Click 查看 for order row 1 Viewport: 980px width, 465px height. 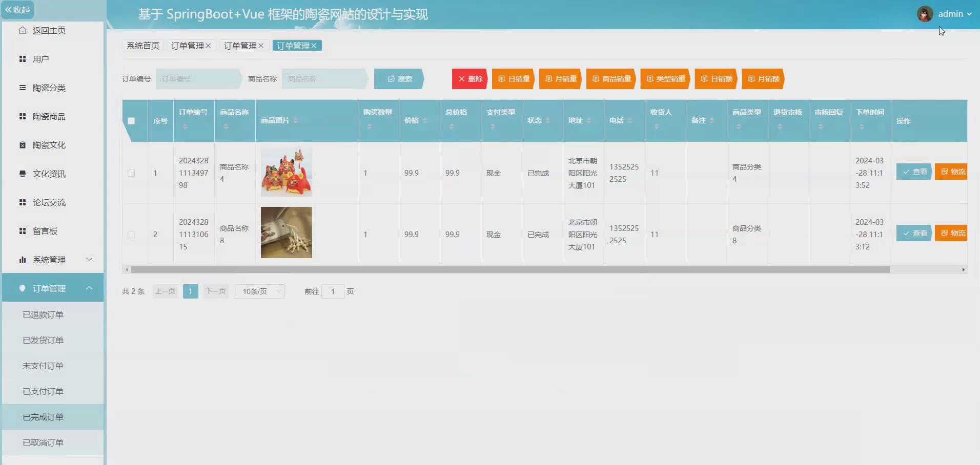[x=914, y=172]
